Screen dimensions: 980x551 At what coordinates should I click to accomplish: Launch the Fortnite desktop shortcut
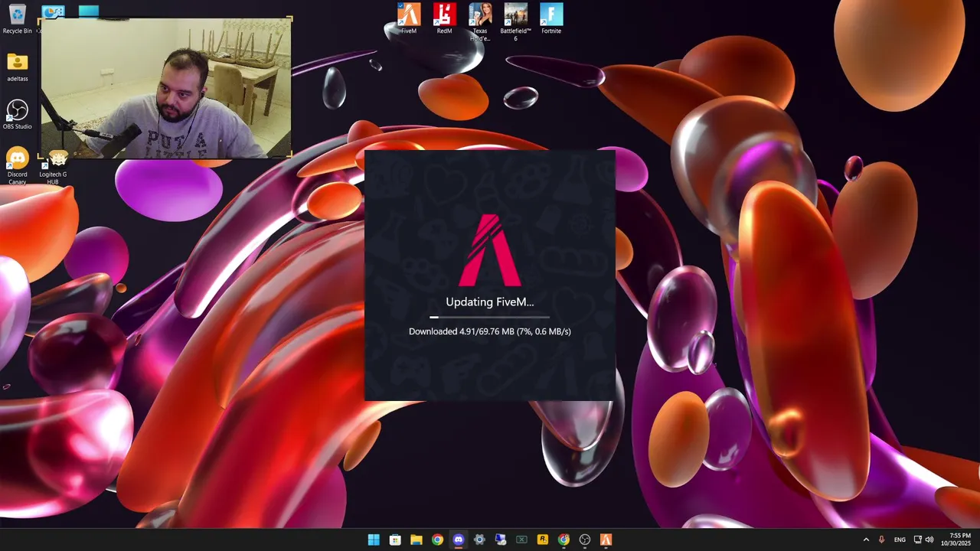tap(551, 19)
